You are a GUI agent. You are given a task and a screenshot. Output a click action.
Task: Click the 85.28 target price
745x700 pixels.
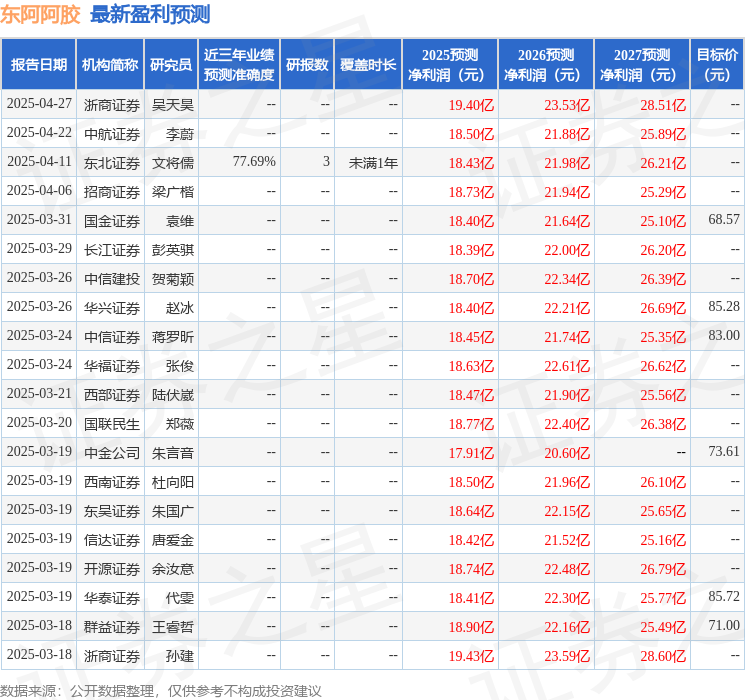(724, 307)
